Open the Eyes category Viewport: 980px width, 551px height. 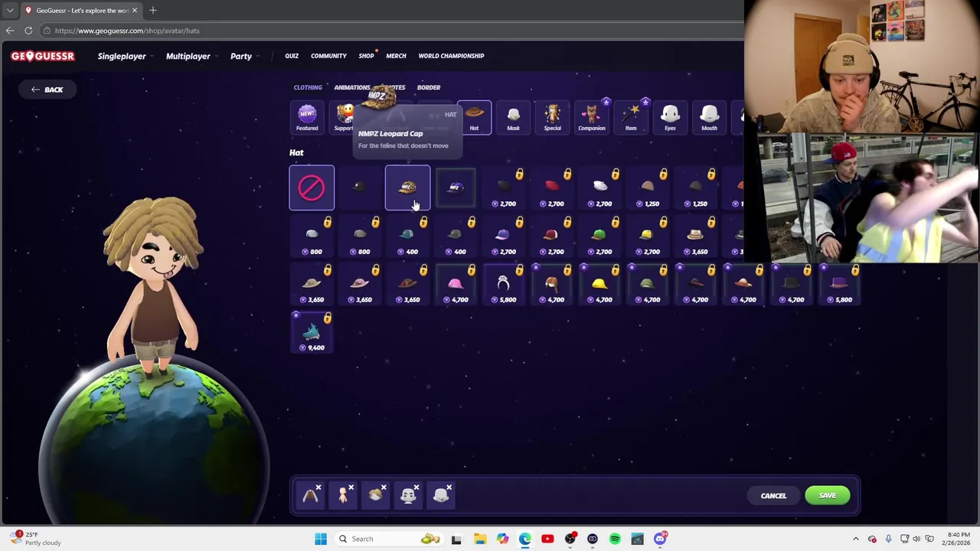pos(670,118)
